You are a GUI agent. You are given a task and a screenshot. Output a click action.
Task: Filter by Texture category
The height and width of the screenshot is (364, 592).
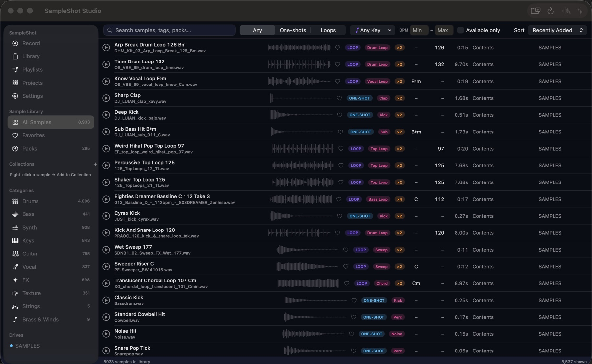coord(51,293)
